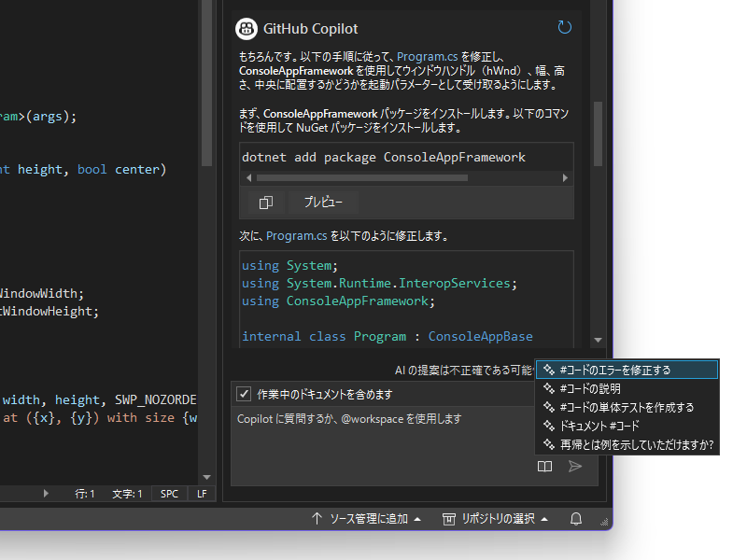
Task: Open the reference book icon near send arrow
Action: coord(544,467)
